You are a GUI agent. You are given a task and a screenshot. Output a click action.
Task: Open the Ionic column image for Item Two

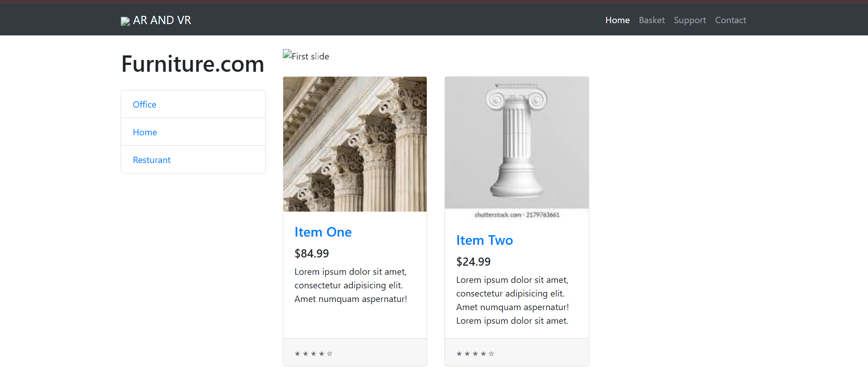[x=517, y=148]
